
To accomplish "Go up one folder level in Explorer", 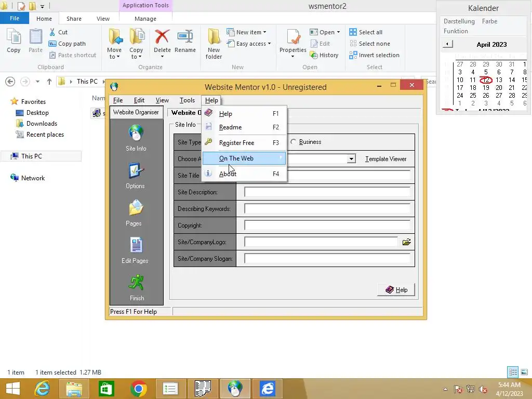I will (49, 82).
